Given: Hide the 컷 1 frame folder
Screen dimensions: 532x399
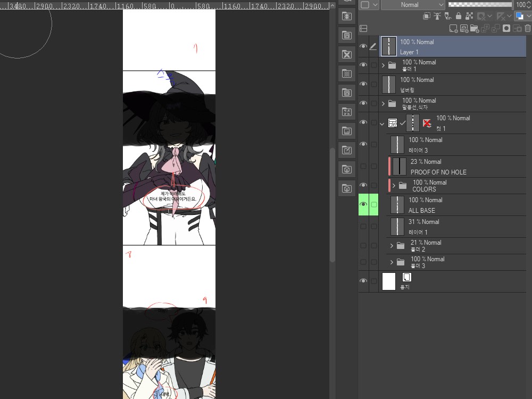Looking at the screenshot, I should [x=363, y=122].
